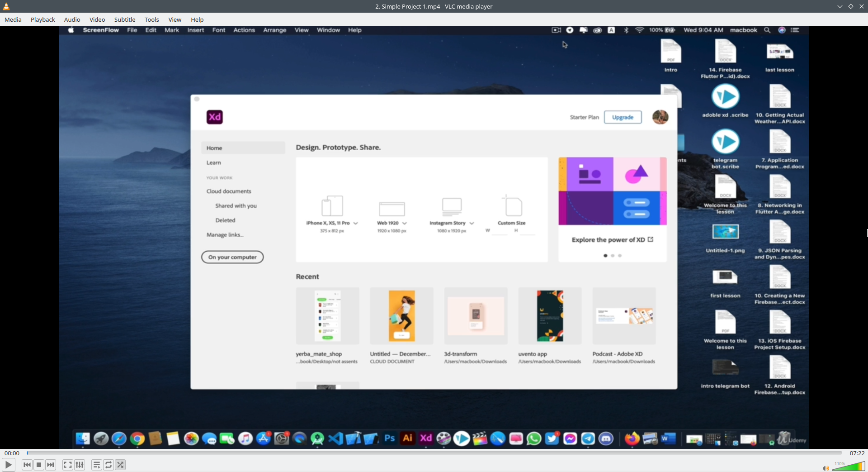The image size is (868, 472).
Task: Click the custom height H field
Action: coord(527,231)
